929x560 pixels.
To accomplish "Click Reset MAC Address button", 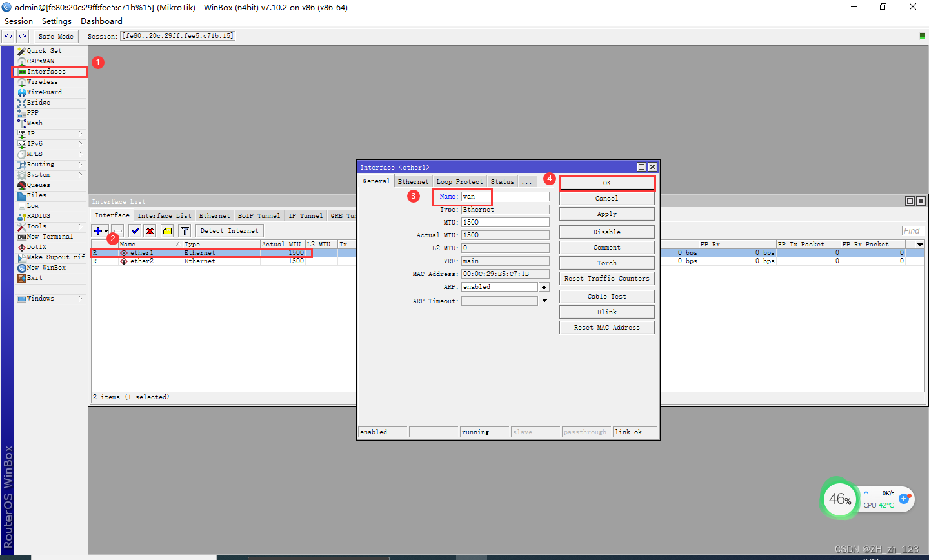I will (x=607, y=328).
